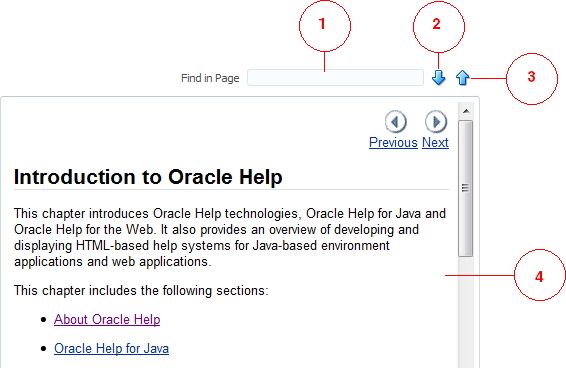Click the round Previous page arrow icon
The width and height of the screenshot is (566, 368).
pos(396,122)
